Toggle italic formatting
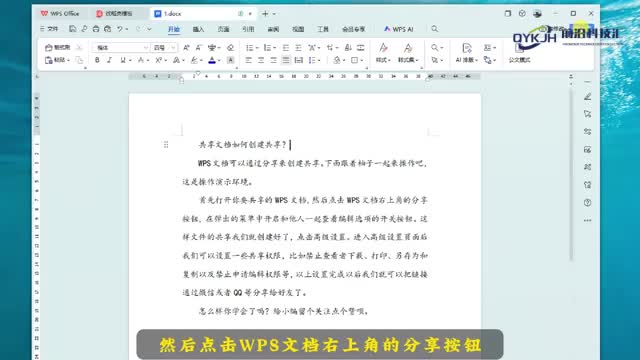The width and height of the screenshot is (640, 360). 109,60
